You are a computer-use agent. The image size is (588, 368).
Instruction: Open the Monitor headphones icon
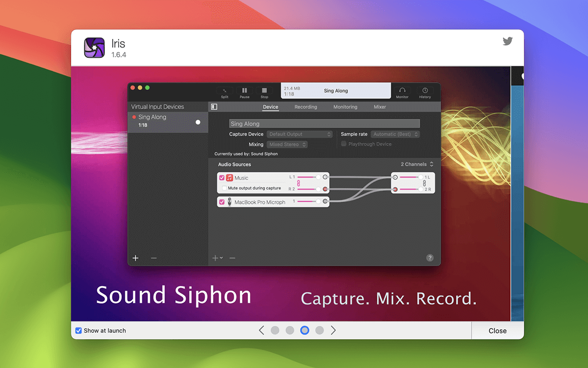point(402,90)
